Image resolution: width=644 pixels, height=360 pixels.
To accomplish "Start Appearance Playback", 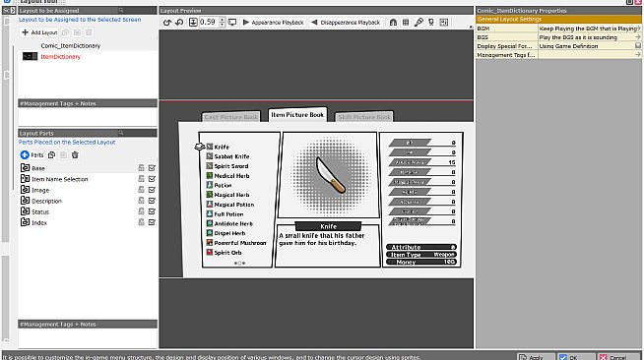I will point(273,23).
